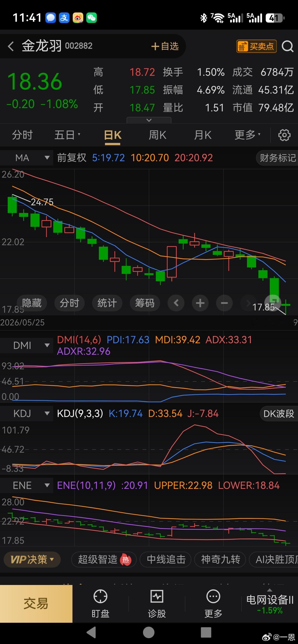
Task: Tap 分时 overlay button on chart
Action: [69, 303]
